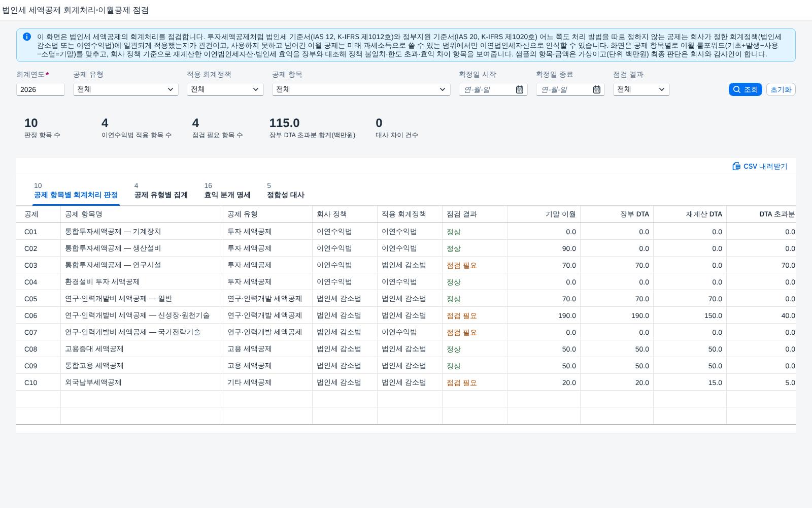This screenshot has width=812, height=508.
Task: Click the 초기화 reset button
Action: tap(781, 89)
